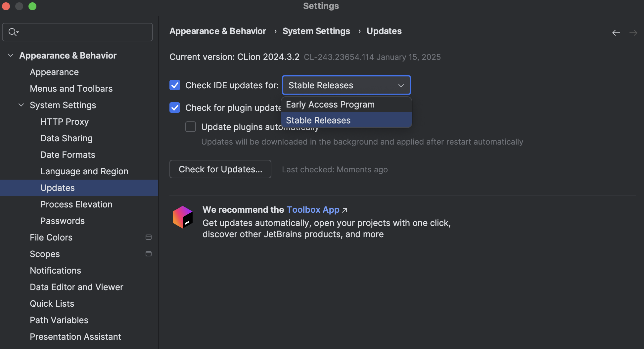Image resolution: width=644 pixels, height=349 pixels.
Task: Open Notifications settings page
Action: coord(55,270)
